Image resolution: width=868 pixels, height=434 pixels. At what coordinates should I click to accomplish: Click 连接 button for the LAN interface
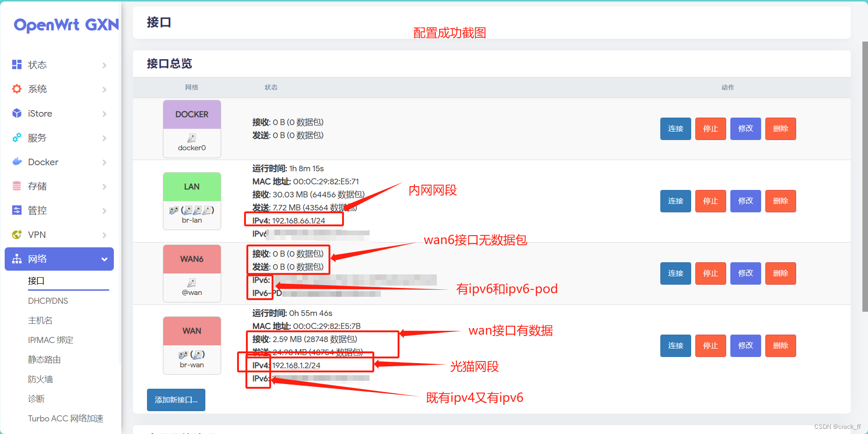click(x=675, y=201)
